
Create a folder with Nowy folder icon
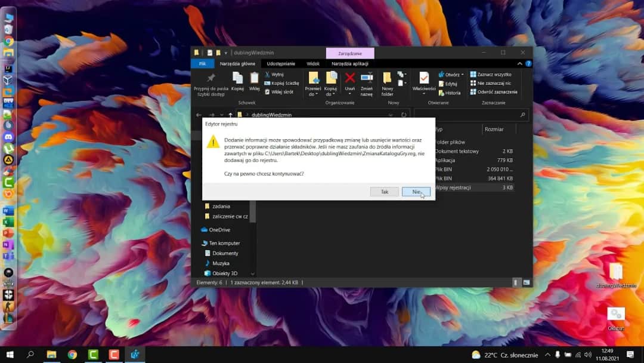click(388, 78)
